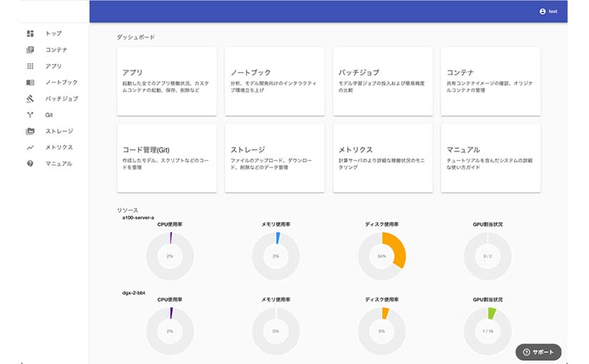Open the test user account icon
This screenshot has width=589, height=364.
(543, 11)
